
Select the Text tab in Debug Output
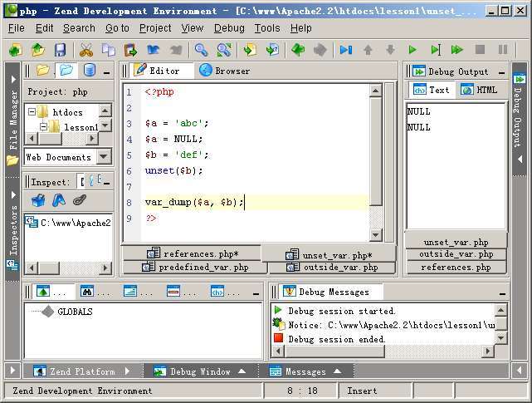coord(432,90)
